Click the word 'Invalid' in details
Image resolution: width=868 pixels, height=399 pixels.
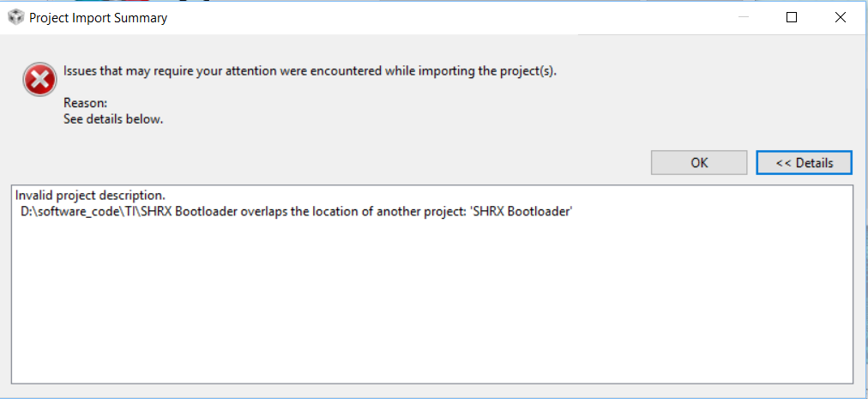pos(33,196)
